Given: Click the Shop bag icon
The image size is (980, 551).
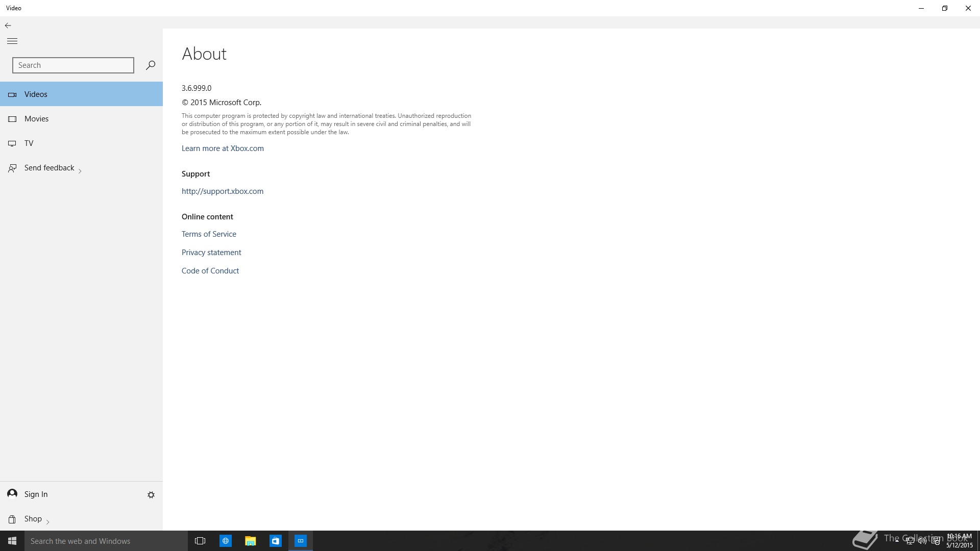Looking at the screenshot, I should (12, 519).
